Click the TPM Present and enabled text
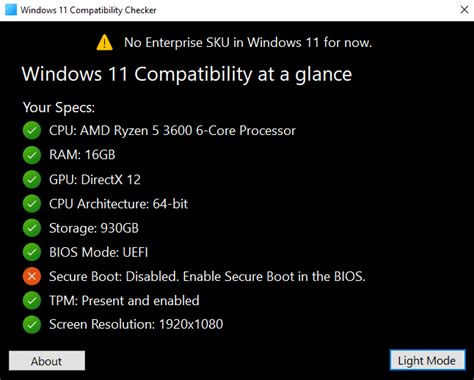Screen dimensions: 474x380 124,301
